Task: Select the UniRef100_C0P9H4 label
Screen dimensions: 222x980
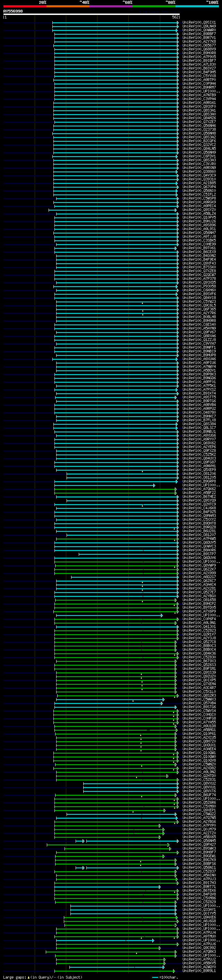Action: coord(199,84)
